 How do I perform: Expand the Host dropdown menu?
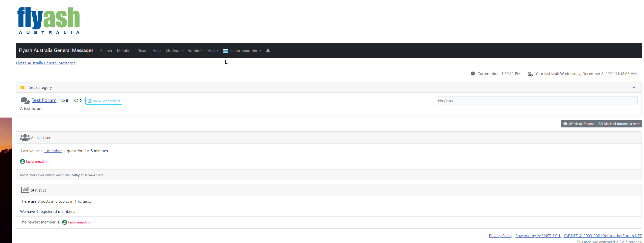[x=213, y=50]
